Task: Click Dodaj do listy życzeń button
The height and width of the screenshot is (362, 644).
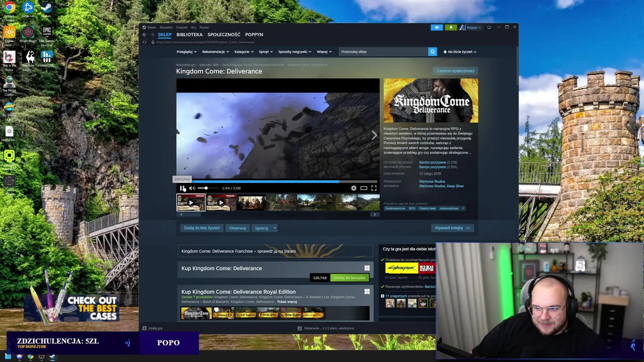Action: pos(202,228)
